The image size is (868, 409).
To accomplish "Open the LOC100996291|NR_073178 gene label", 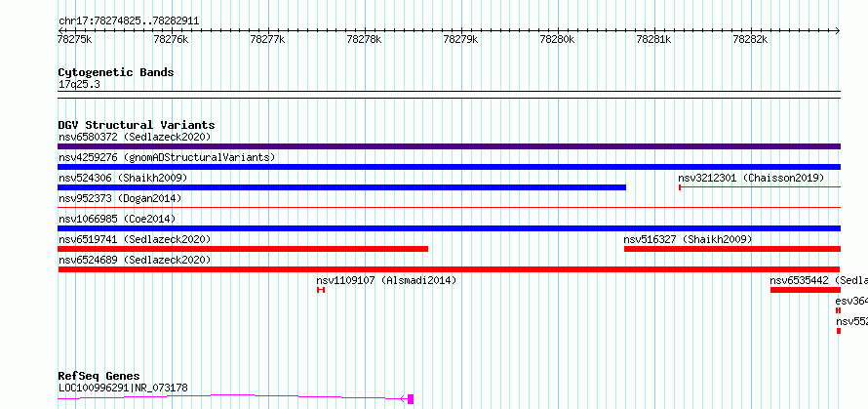I will [123, 388].
